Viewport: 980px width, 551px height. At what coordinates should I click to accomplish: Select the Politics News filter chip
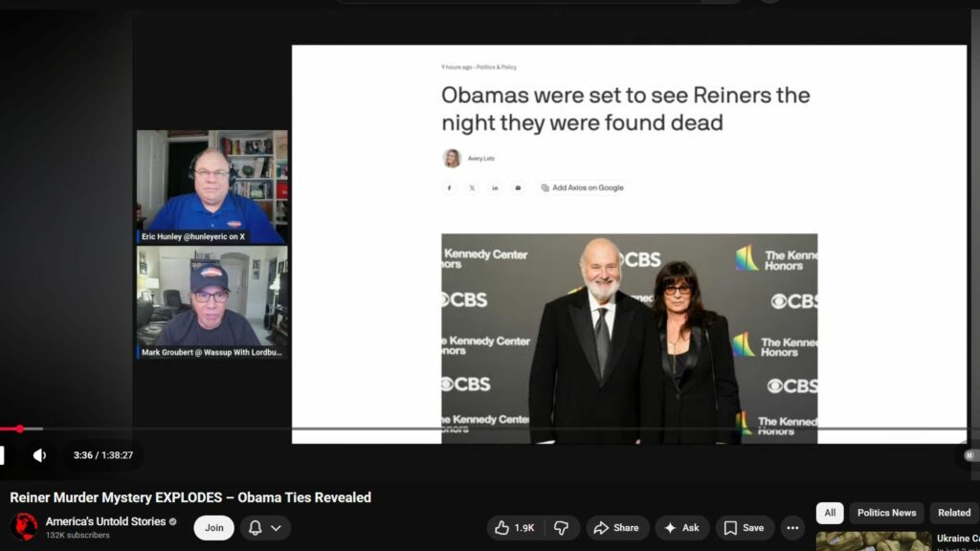886,513
